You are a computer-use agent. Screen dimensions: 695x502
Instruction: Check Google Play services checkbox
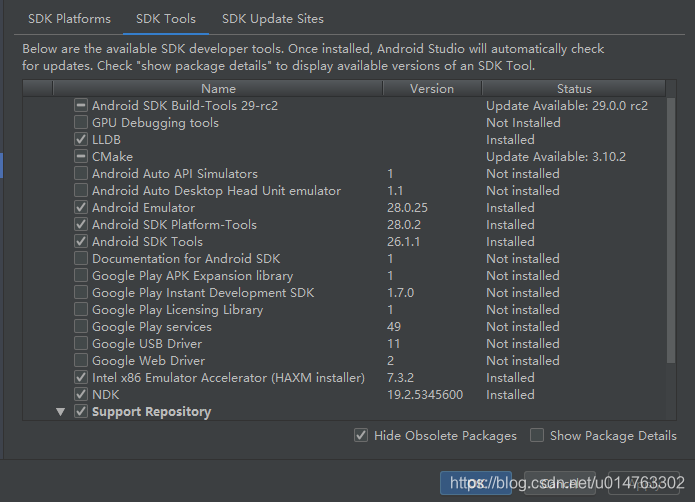coord(81,326)
